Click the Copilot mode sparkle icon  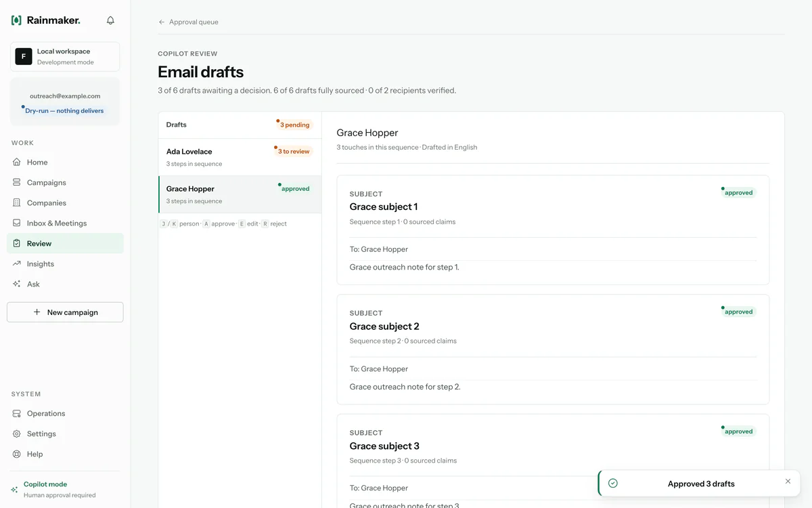(x=15, y=489)
